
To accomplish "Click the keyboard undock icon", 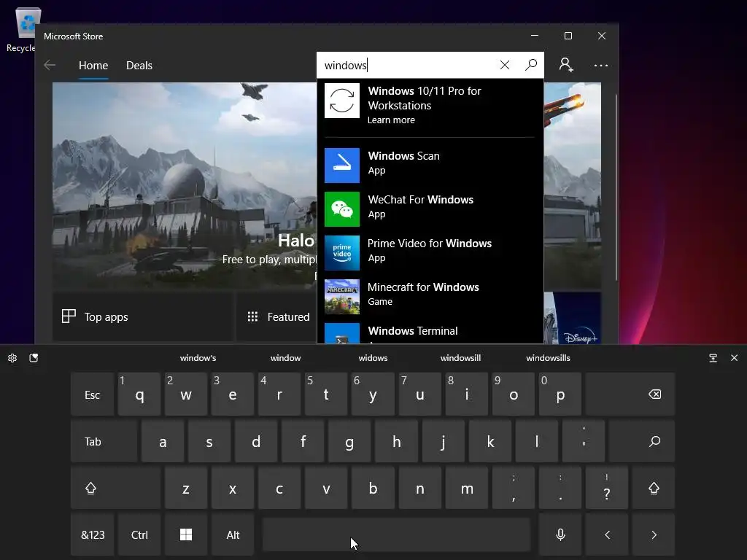I will pyautogui.click(x=713, y=358).
